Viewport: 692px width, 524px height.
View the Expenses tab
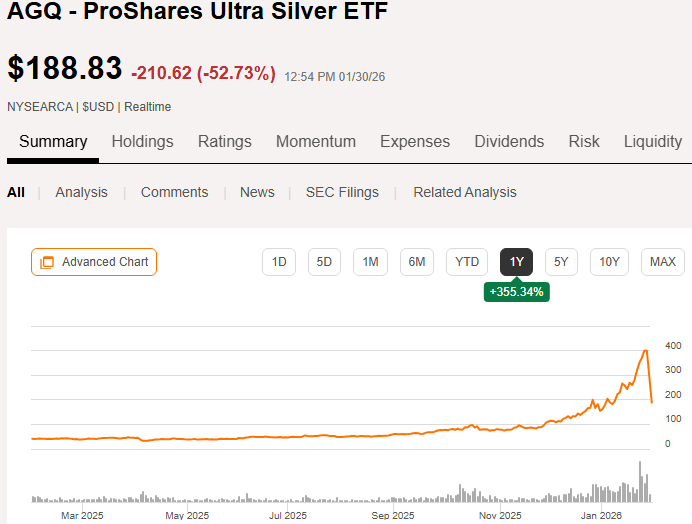coord(415,142)
